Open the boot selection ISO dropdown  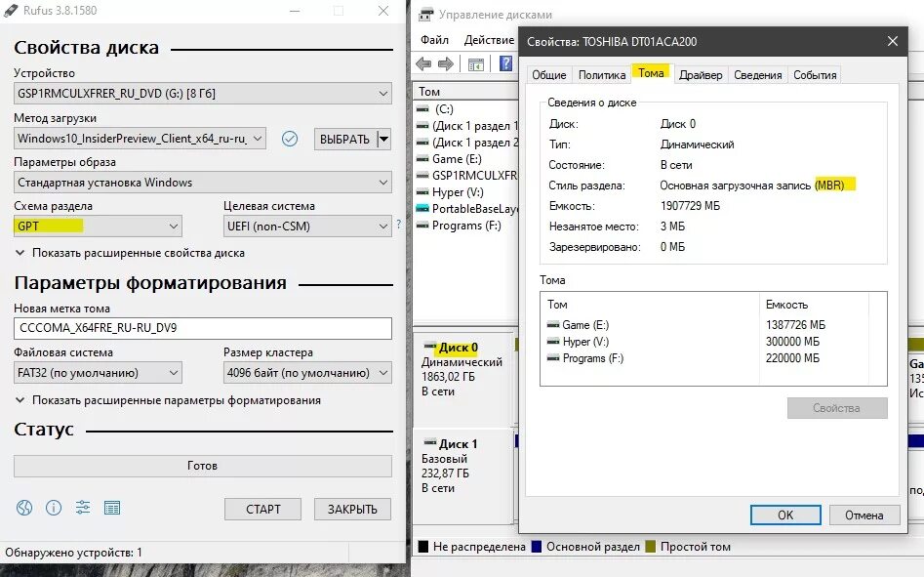(140, 139)
